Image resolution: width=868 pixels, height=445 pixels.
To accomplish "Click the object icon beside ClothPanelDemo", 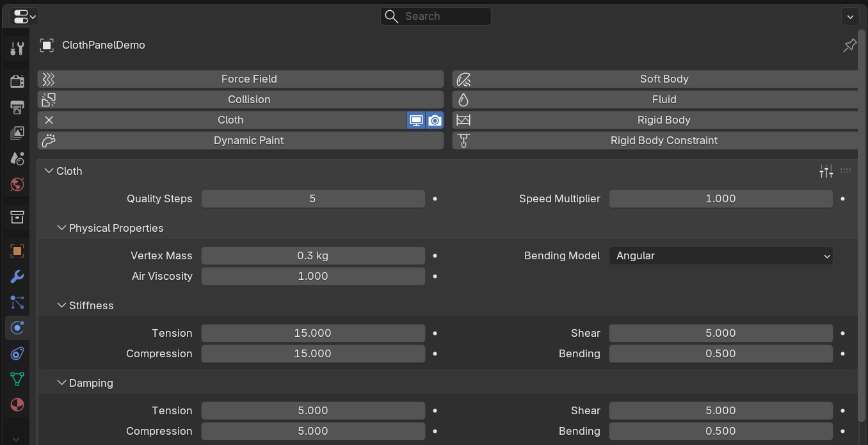I will tap(47, 45).
